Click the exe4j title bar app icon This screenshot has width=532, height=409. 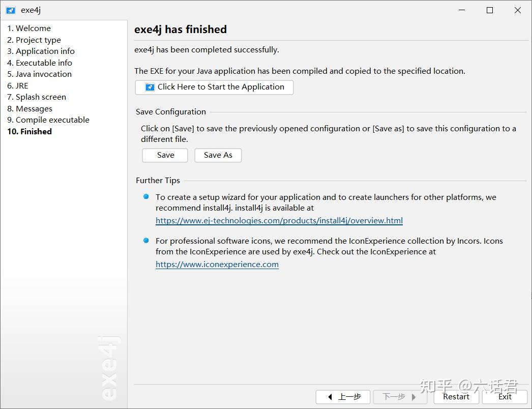10,10
